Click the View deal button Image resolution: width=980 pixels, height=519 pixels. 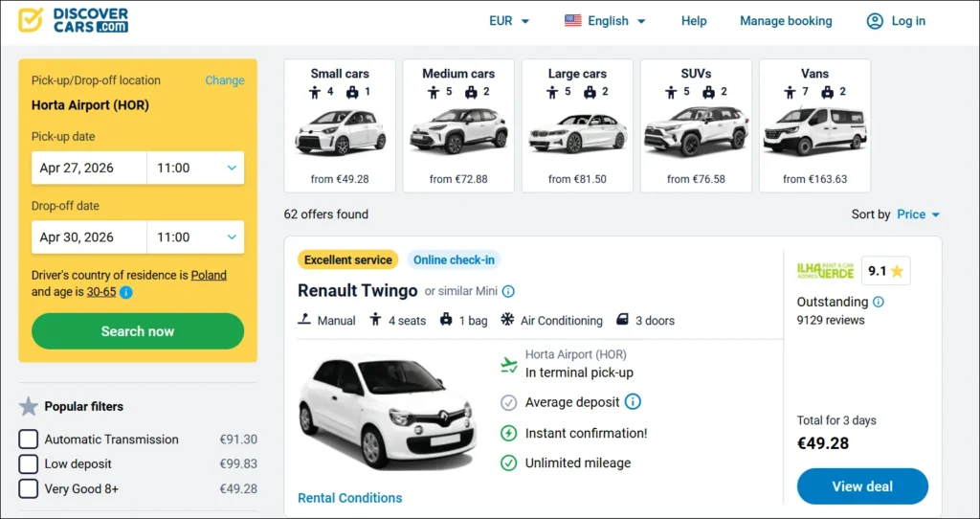(862, 486)
